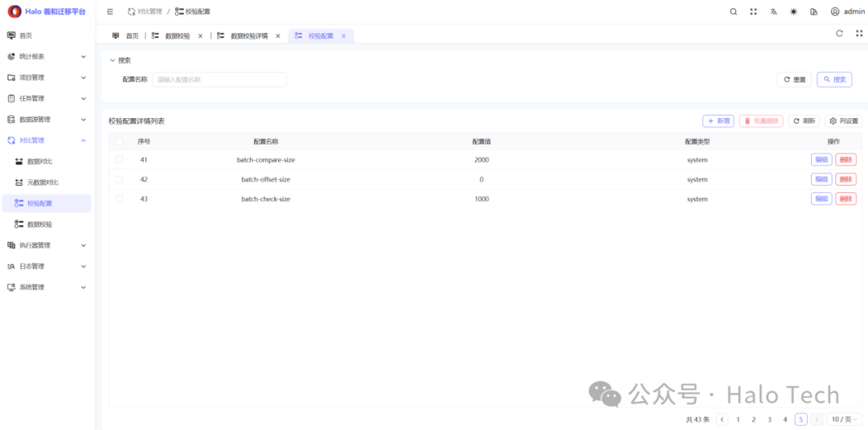The image size is (868, 430).
Task: Go to previous page arrow in pagination
Action: coord(723,420)
